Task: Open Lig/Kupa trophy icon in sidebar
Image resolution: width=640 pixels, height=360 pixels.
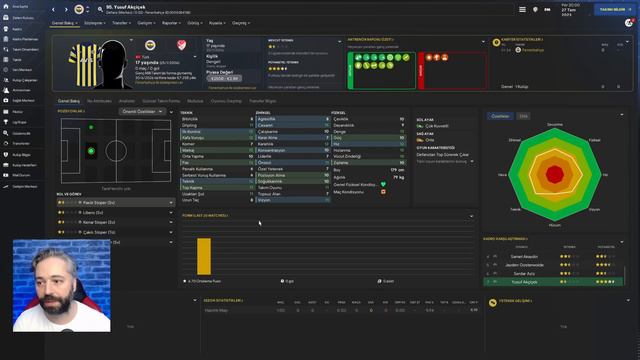Action: 6,122
